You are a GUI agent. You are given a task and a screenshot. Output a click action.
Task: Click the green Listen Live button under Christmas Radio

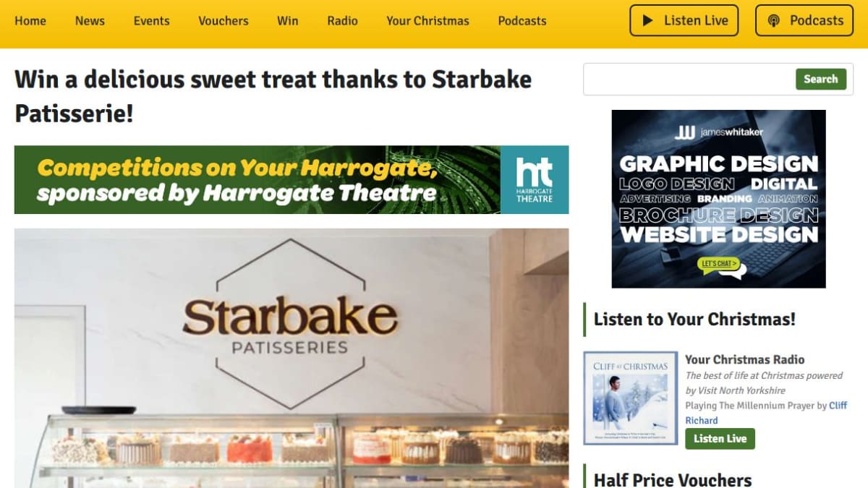pos(720,438)
